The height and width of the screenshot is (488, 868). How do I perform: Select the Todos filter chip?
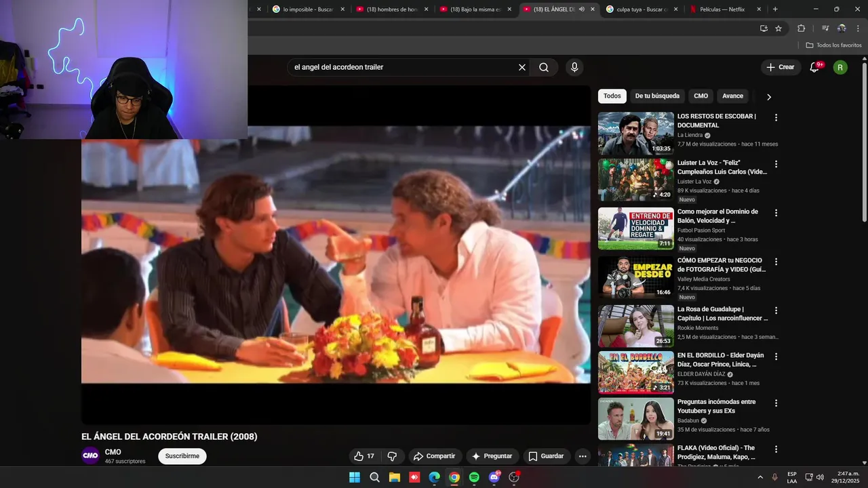612,96
